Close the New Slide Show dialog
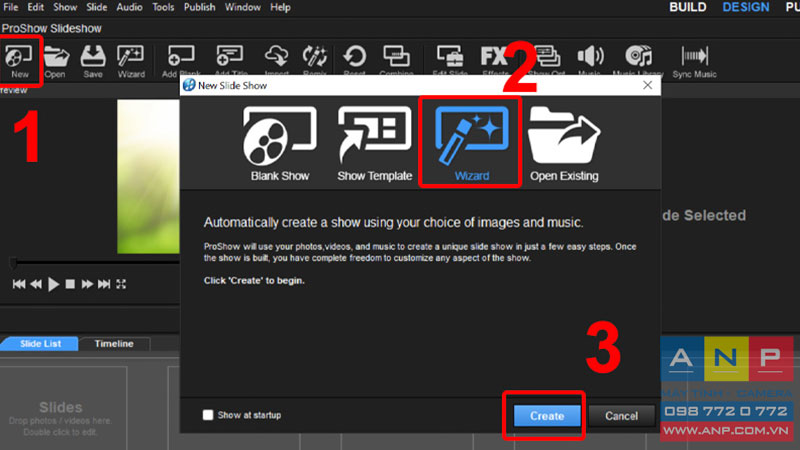Image resolution: width=800 pixels, height=450 pixels. 647,85
